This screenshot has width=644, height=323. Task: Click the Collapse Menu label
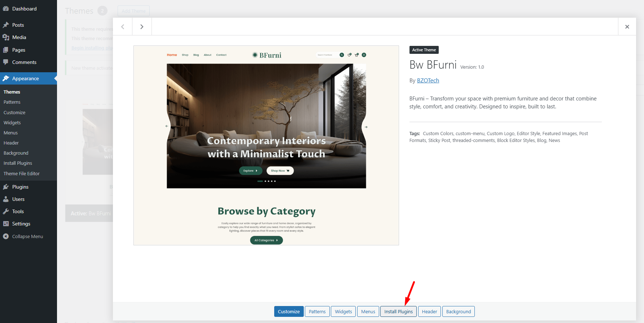coord(27,236)
